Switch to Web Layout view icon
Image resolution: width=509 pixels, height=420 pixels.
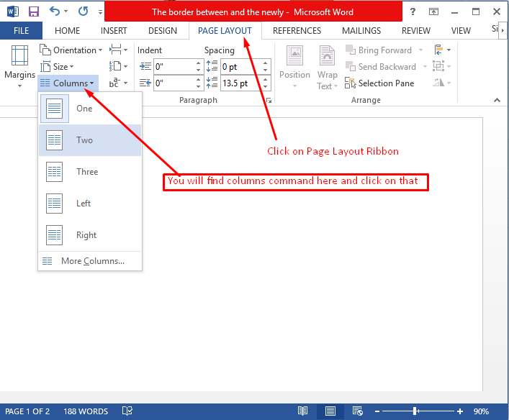[x=358, y=411]
